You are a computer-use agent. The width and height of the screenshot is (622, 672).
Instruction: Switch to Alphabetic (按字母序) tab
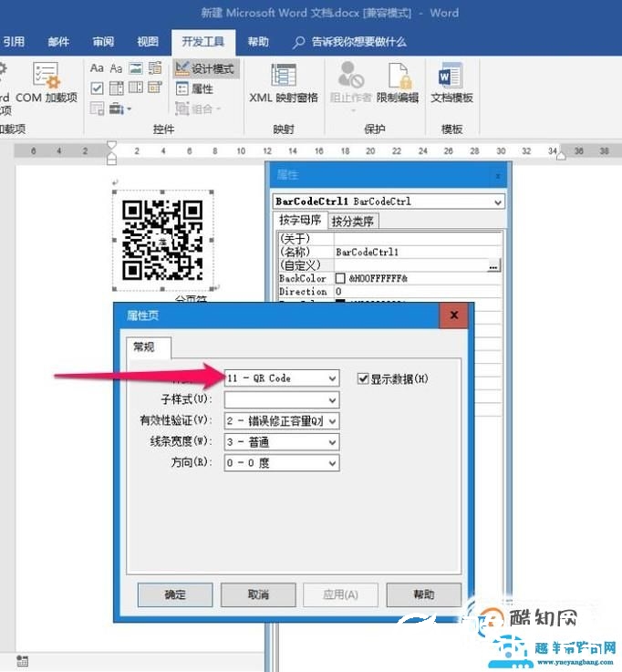tap(300, 221)
